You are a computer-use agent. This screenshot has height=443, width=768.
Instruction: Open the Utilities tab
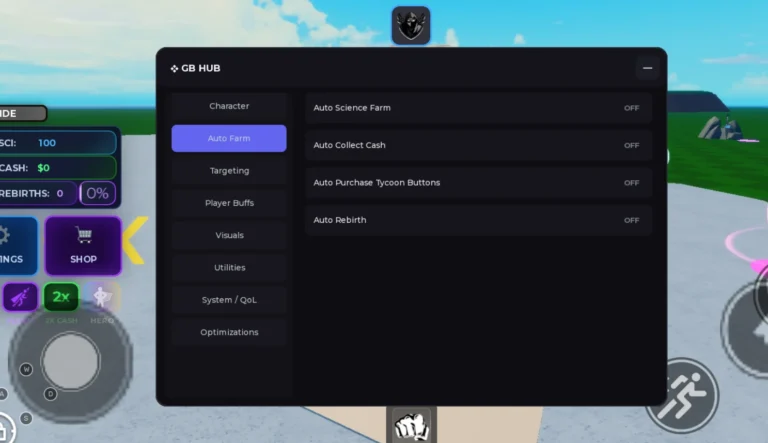click(x=229, y=268)
